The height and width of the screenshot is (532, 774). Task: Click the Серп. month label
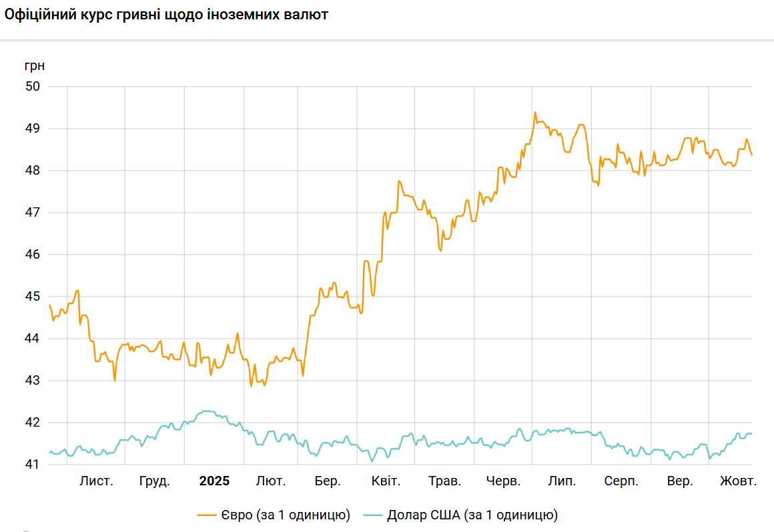[x=621, y=481]
